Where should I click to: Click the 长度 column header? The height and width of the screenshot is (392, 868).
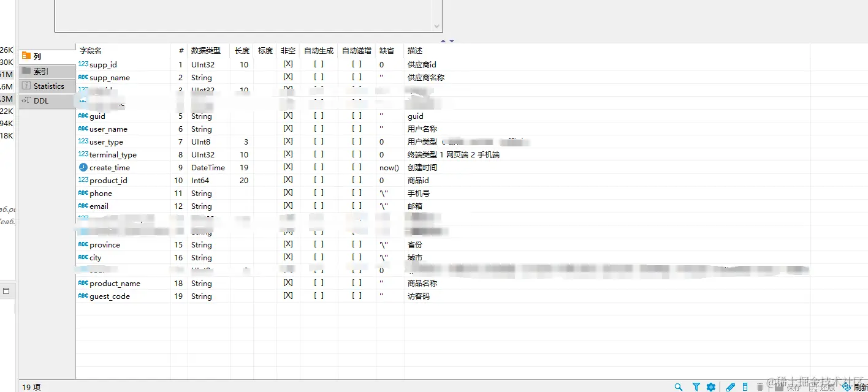tap(242, 51)
